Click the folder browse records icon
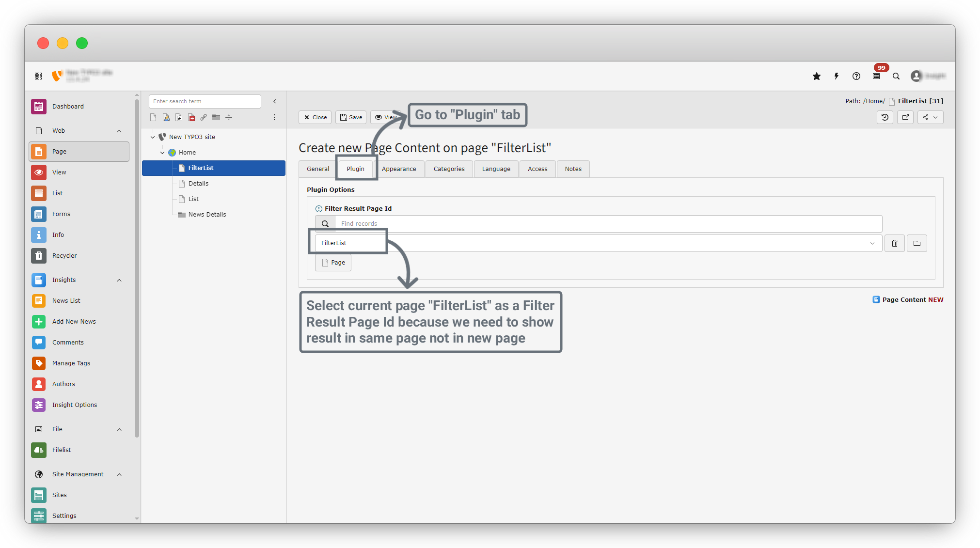 pyautogui.click(x=917, y=243)
